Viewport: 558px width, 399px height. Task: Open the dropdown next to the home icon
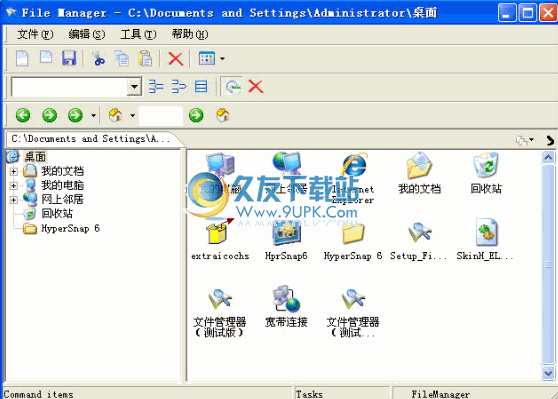click(x=132, y=115)
